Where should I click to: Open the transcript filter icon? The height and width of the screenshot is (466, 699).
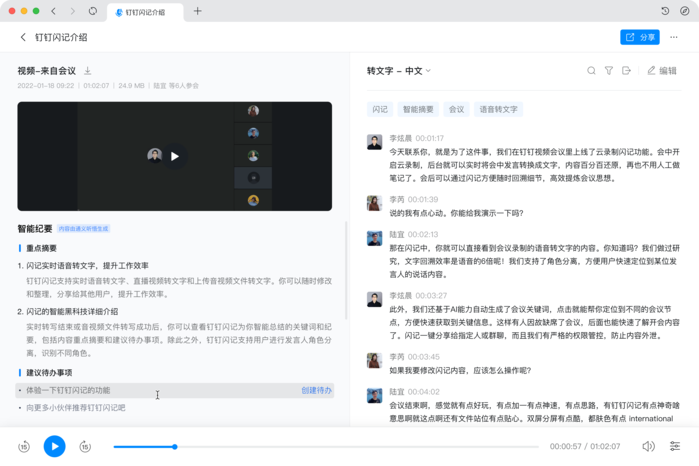tap(609, 70)
